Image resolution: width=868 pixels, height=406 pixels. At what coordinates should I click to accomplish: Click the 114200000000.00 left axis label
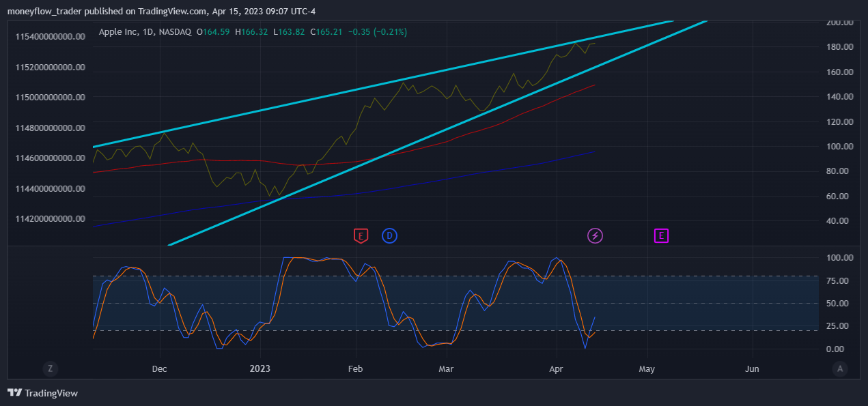[51, 219]
